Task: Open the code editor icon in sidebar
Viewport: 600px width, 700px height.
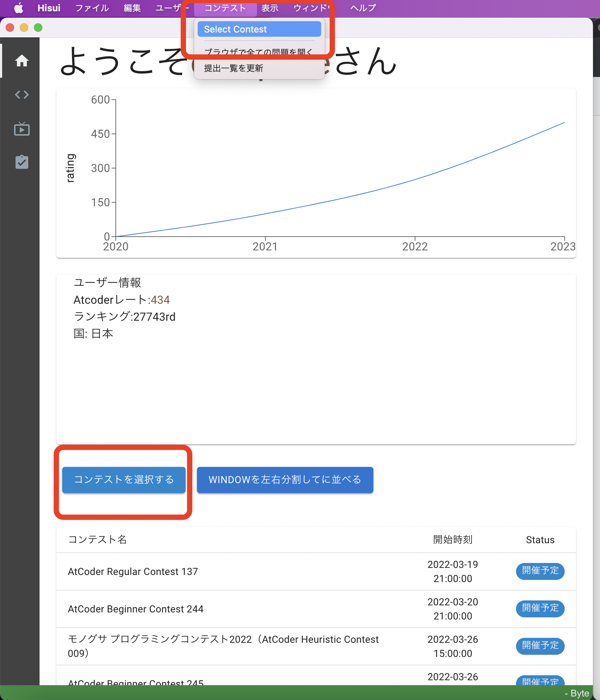Action: click(22, 95)
